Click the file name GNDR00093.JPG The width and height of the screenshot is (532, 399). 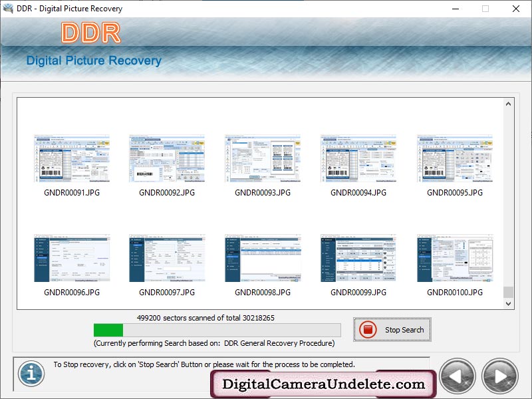263,193
